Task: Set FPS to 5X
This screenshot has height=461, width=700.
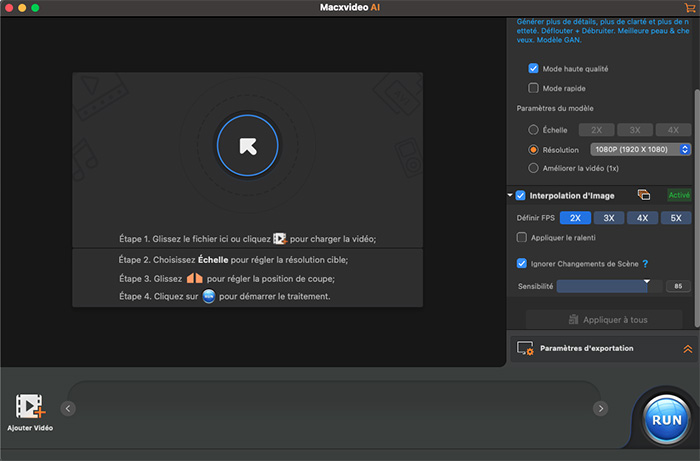Action: coord(676,218)
